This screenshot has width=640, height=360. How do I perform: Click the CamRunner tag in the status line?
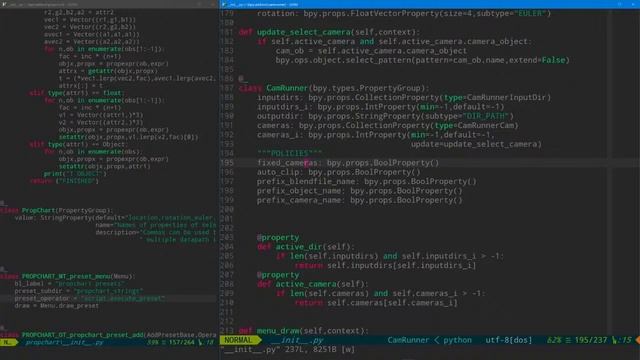408,340
